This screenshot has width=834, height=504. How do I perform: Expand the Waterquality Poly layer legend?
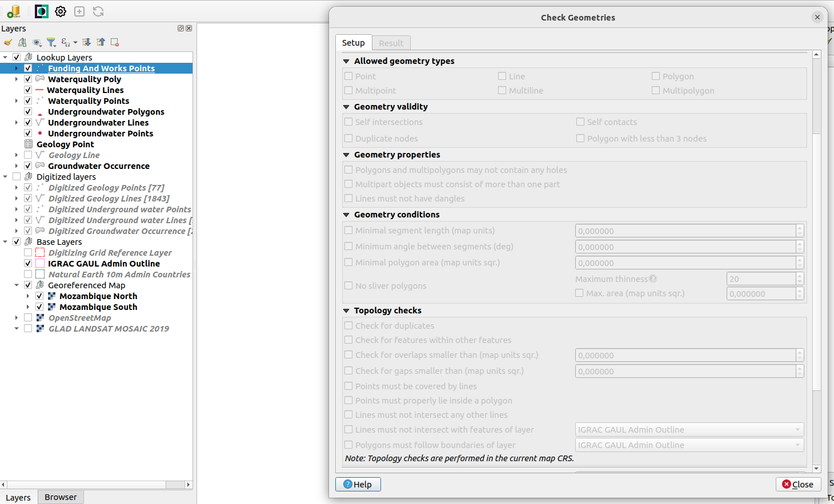coord(17,79)
